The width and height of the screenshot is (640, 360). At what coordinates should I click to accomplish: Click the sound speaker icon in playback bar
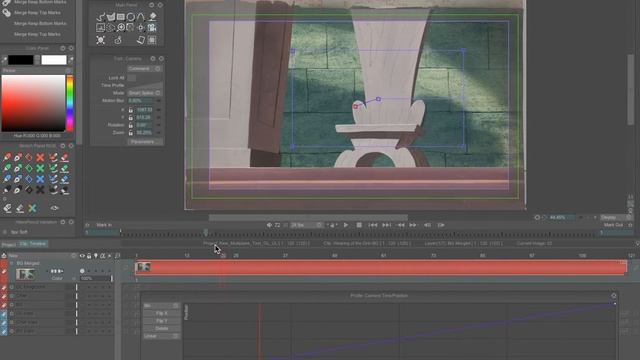[x=269, y=225]
